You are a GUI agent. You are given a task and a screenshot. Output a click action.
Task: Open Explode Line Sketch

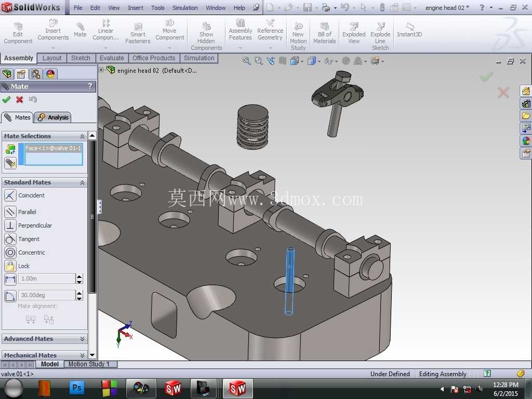tap(380, 36)
